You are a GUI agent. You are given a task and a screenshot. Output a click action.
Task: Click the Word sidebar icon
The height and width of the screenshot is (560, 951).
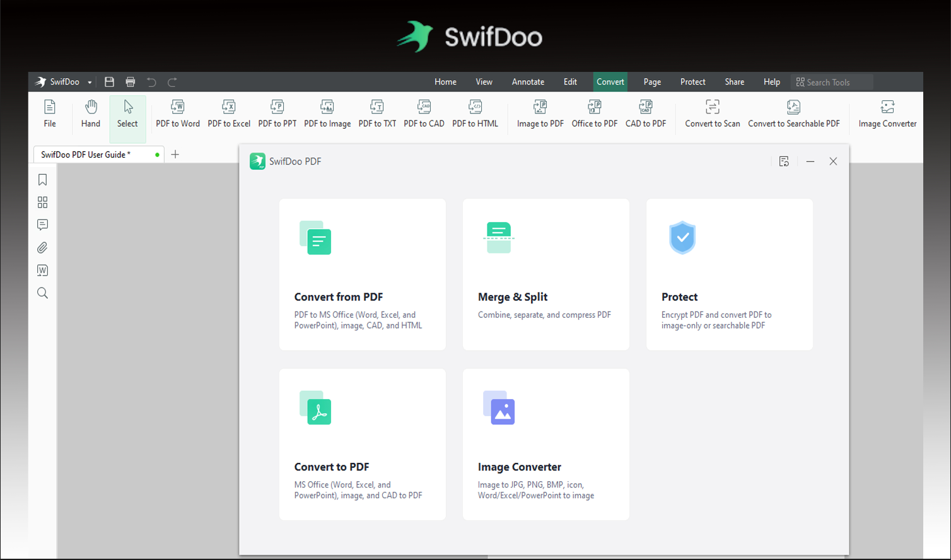point(42,271)
